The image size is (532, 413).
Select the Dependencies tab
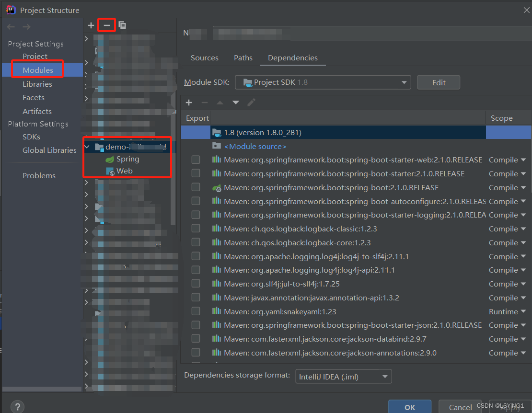click(293, 58)
